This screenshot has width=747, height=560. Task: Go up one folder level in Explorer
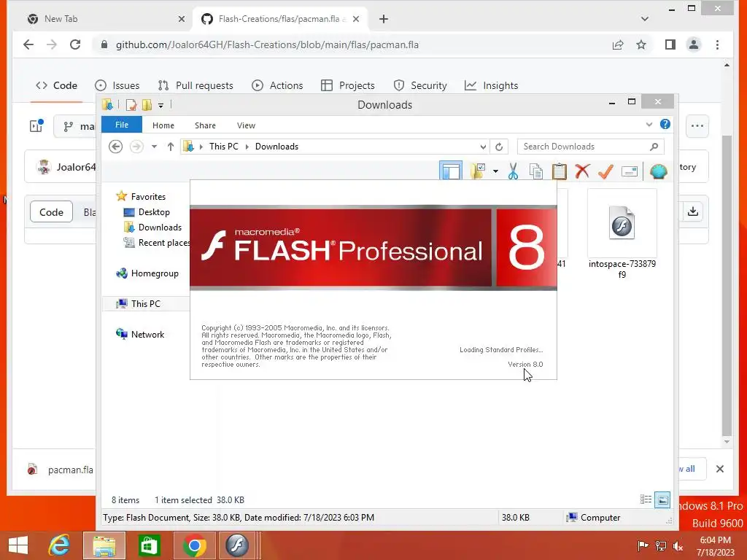click(x=171, y=147)
